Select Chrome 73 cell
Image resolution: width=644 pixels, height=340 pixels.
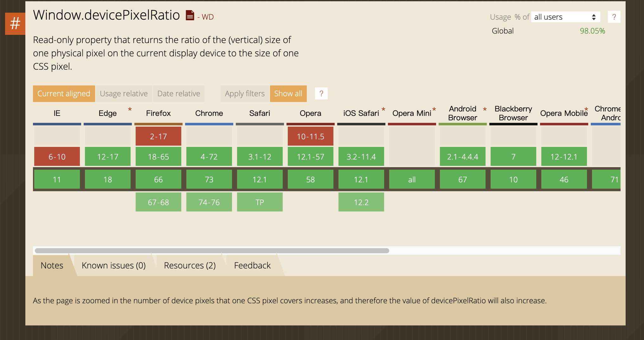(209, 179)
